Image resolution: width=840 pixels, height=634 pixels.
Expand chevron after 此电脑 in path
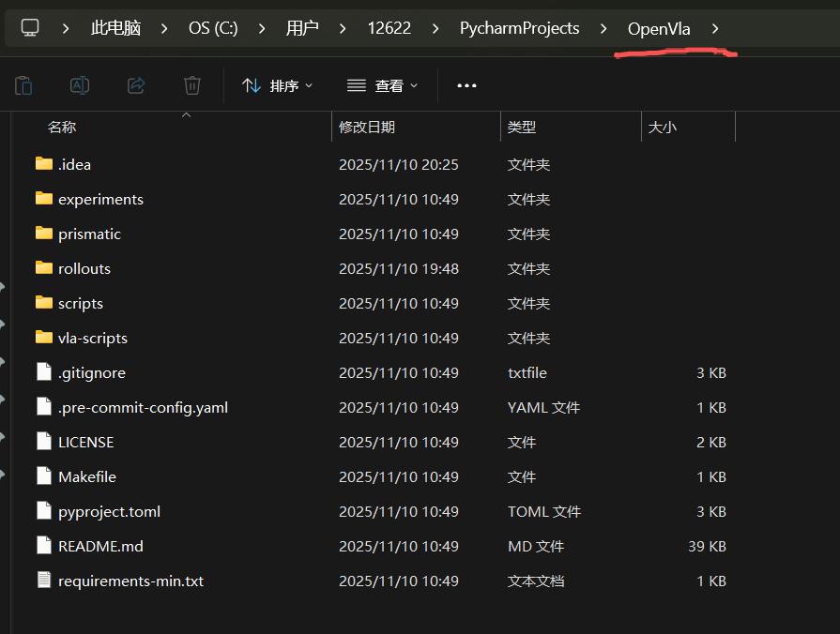164,28
